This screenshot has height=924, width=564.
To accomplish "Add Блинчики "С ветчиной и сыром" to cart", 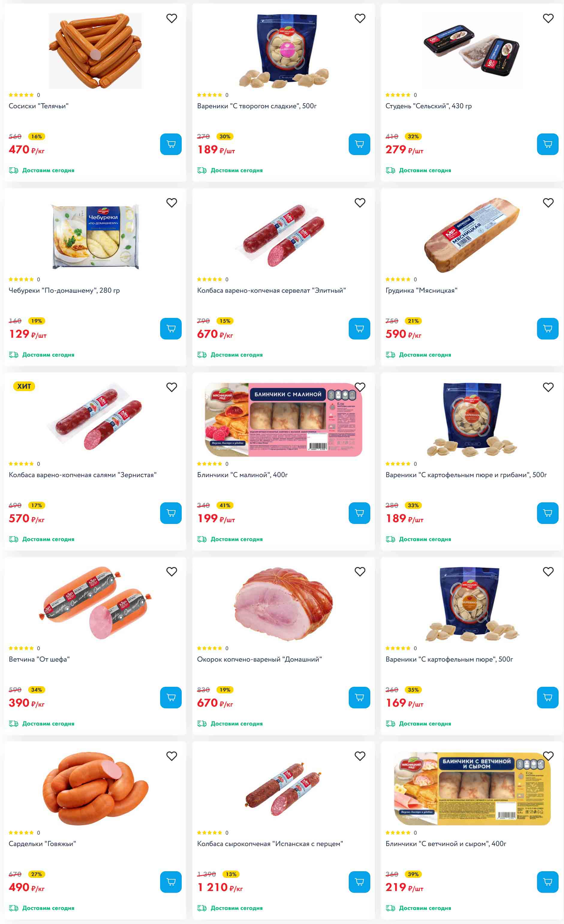I will click(548, 882).
